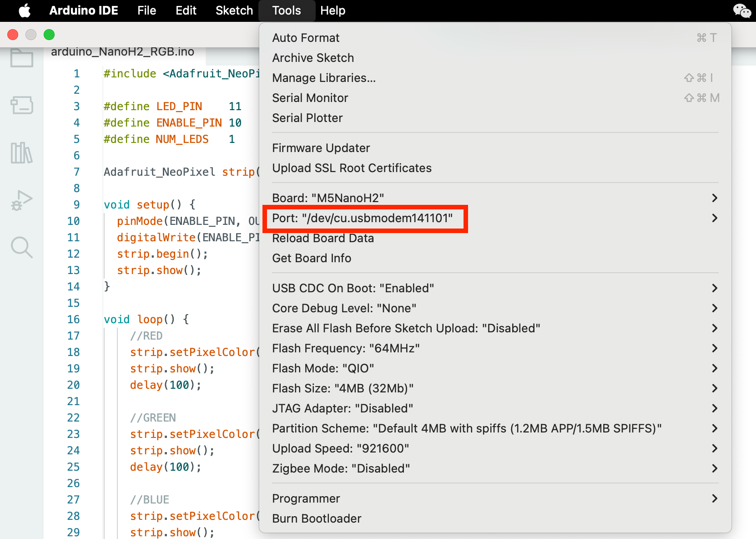Open the Apple menu
The width and height of the screenshot is (756, 539).
(x=25, y=10)
